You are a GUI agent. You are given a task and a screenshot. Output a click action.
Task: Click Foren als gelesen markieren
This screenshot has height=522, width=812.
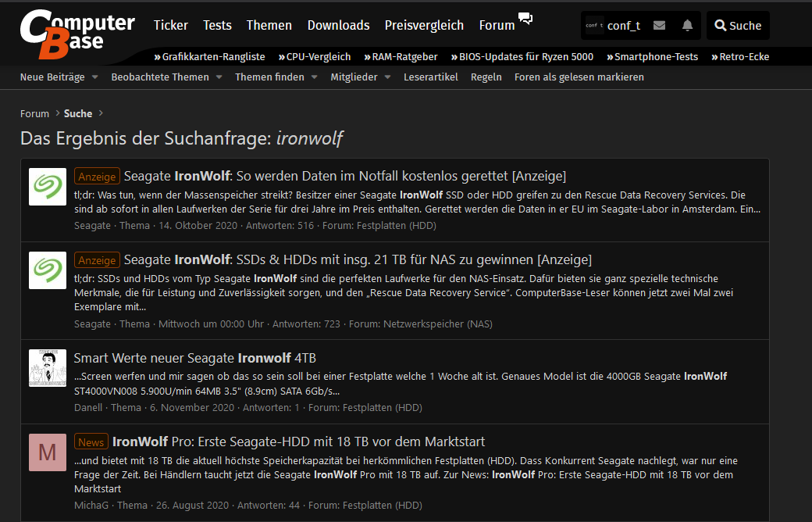(579, 77)
